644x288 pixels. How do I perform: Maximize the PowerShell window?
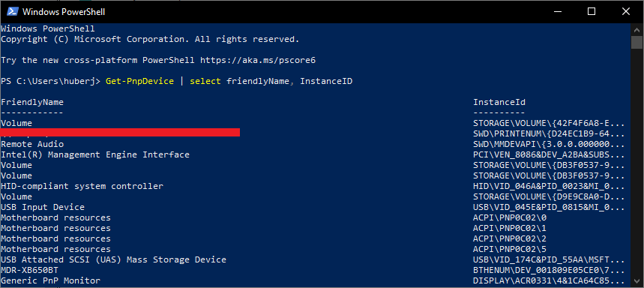click(x=592, y=11)
